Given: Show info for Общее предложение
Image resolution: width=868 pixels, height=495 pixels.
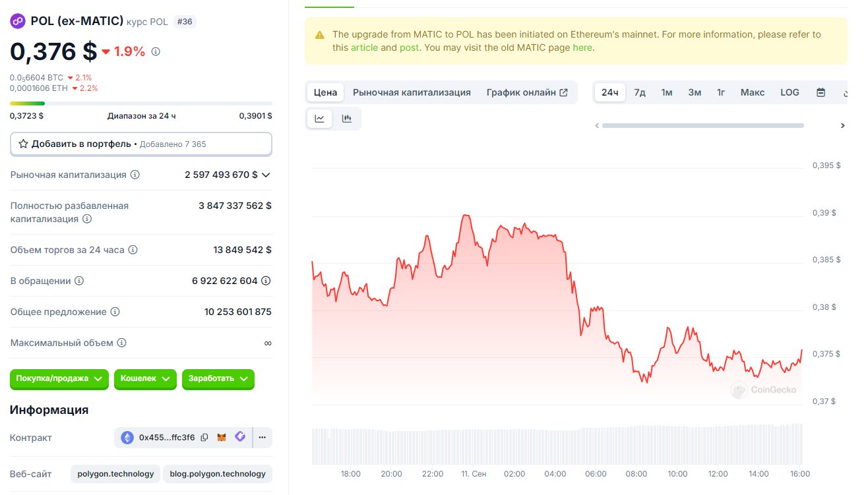Looking at the screenshot, I should tap(115, 312).
